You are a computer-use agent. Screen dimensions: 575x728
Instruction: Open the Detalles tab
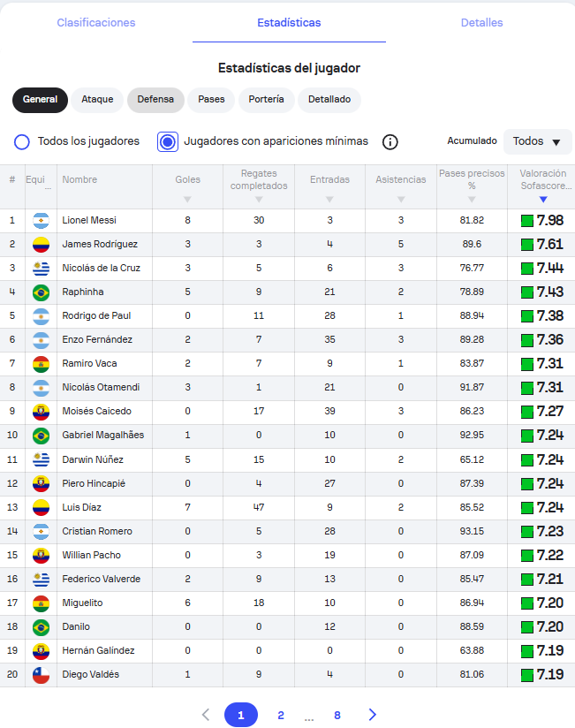coord(481,22)
